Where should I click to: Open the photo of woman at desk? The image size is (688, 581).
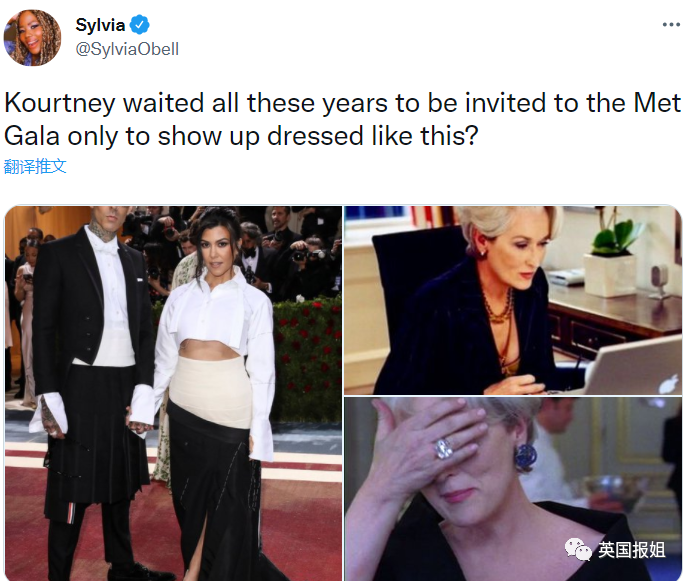click(x=513, y=300)
